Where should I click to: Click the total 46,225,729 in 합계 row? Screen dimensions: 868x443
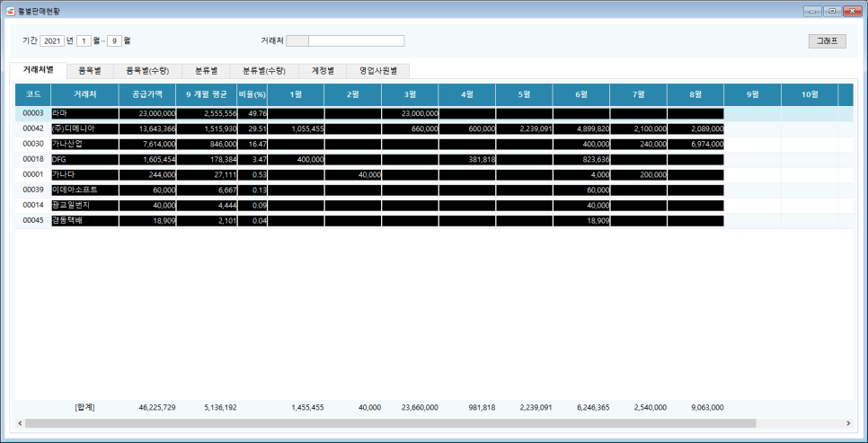pyautogui.click(x=156, y=407)
